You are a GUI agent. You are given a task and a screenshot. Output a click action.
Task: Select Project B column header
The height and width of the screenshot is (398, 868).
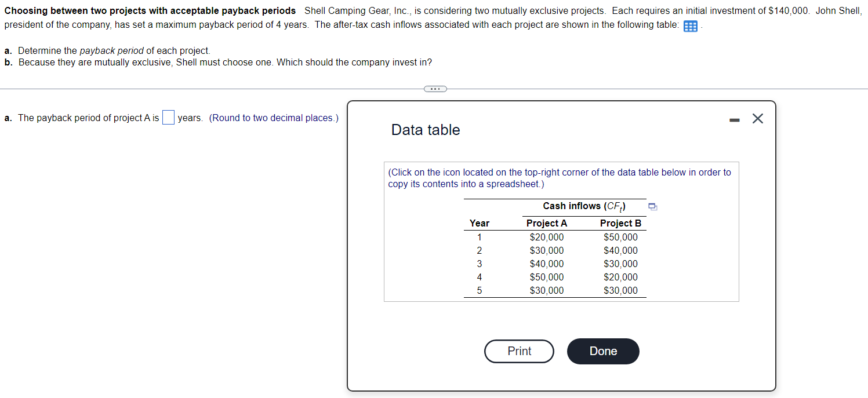click(x=620, y=223)
